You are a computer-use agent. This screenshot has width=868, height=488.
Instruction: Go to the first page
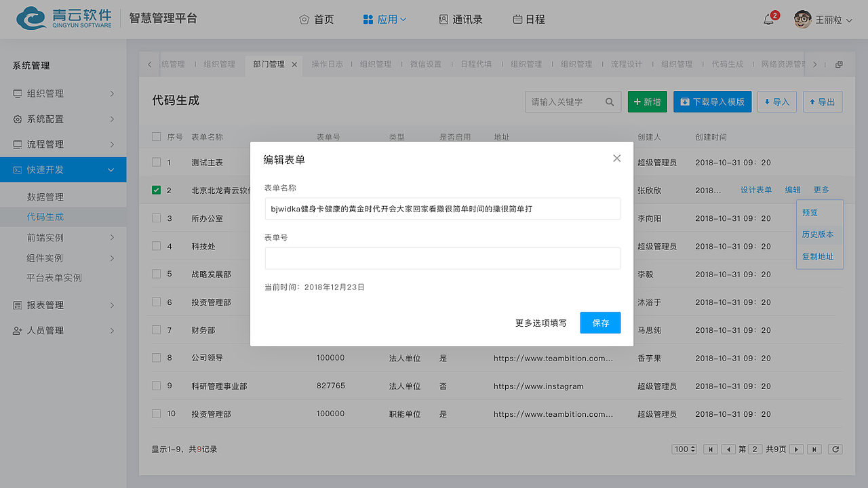coord(711,449)
